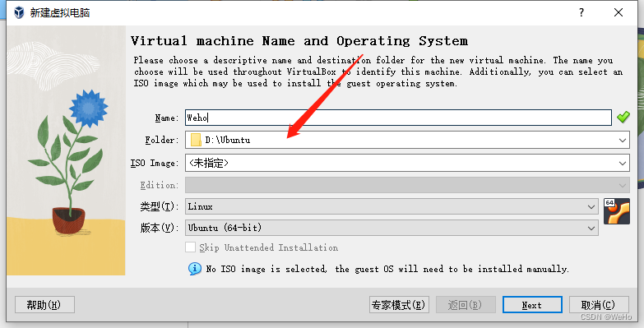Toggle Skip Unattended Installation checkbox

190,247
